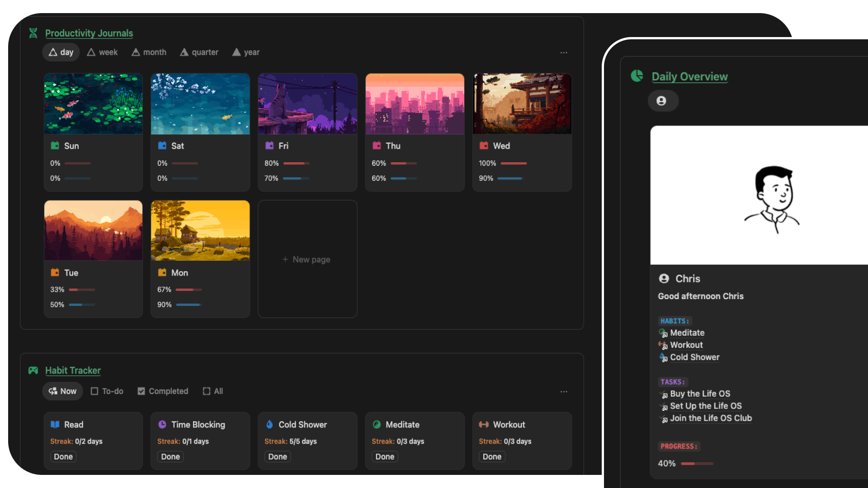This screenshot has width=868, height=488.
Task: Open the Wed temple cover thumbnail
Action: (522, 103)
